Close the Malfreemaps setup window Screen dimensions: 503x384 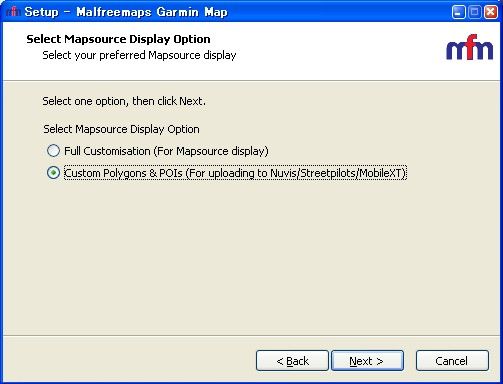491,12
